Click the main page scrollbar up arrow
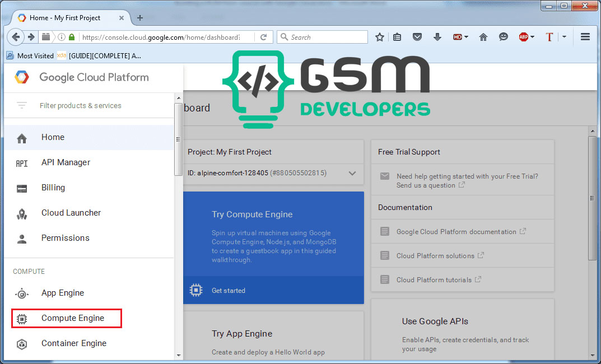Image resolution: width=601 pixels, height=364 pixels. click(x=593, y=131)
